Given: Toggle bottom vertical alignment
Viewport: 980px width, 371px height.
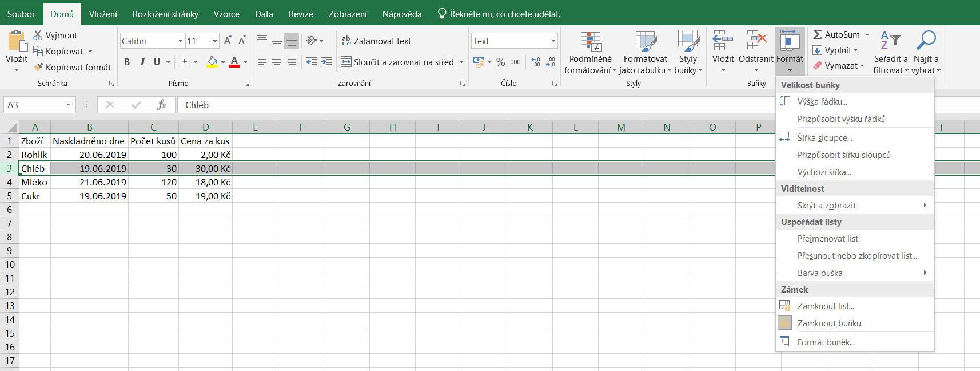Looking at the screenshot, I should 292,41.
